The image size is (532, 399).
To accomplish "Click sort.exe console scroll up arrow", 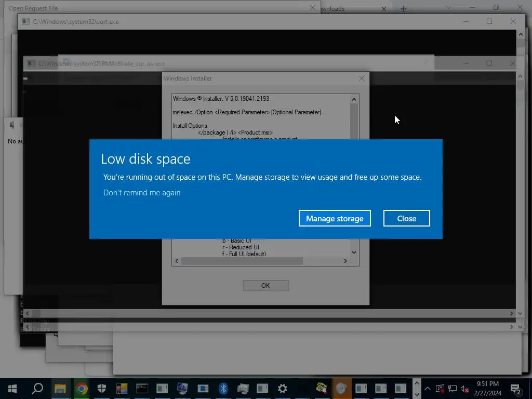I will 521,34.
